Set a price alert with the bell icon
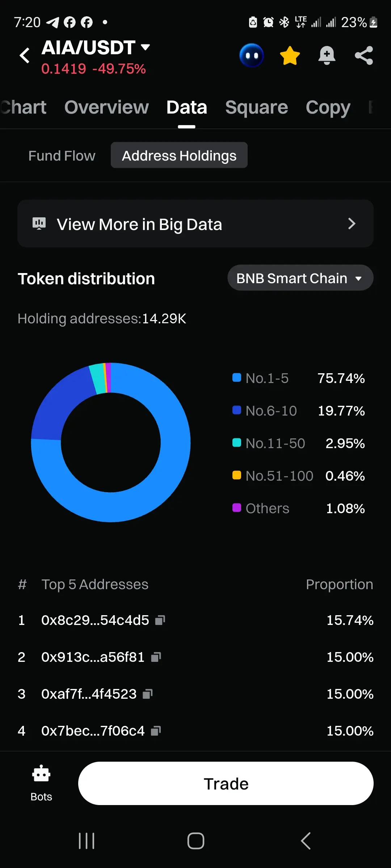The width and height of the screenshot is (391, 868). tap(327, 56)
